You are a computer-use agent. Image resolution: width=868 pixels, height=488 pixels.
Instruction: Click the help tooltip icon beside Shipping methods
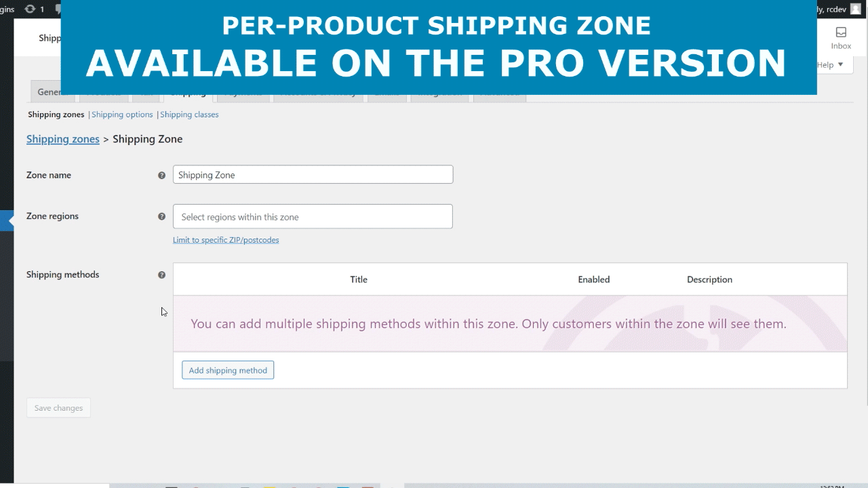tap(161, 275)
